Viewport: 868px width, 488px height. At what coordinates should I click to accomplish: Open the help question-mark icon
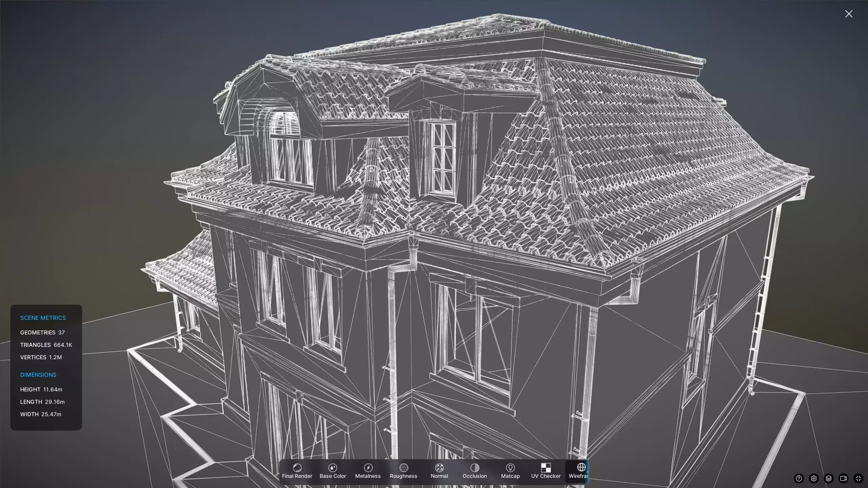pyautogui.click(x=799, y=478)
